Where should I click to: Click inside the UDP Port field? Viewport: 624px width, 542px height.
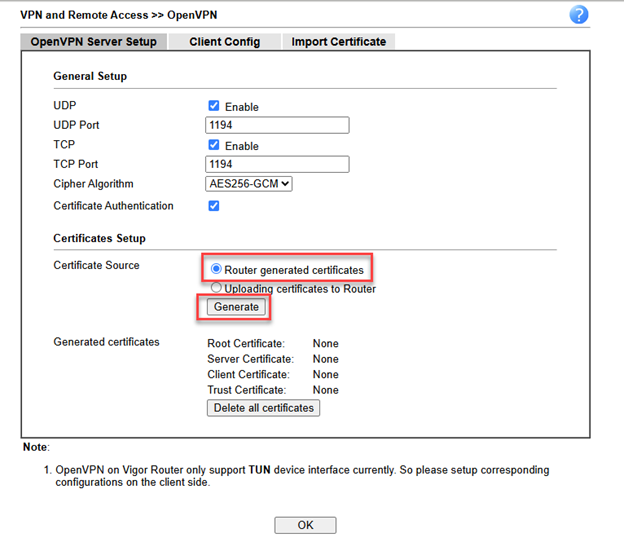point(277,125)
